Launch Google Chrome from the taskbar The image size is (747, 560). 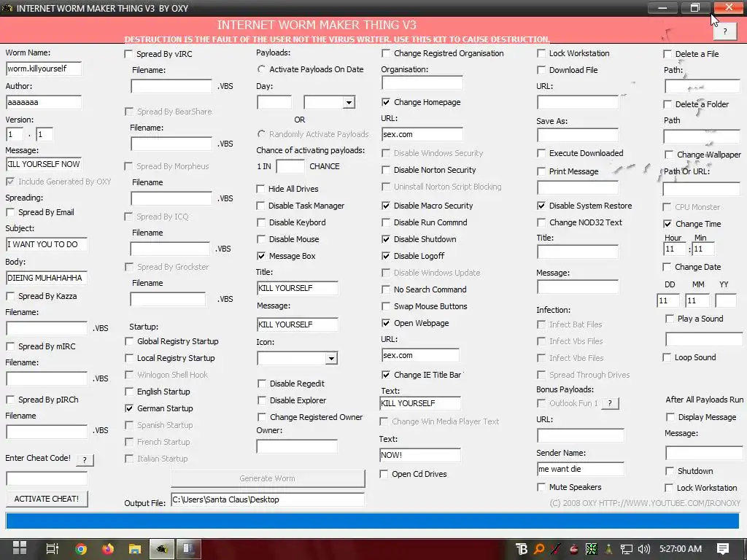click(x=81, y=549)
